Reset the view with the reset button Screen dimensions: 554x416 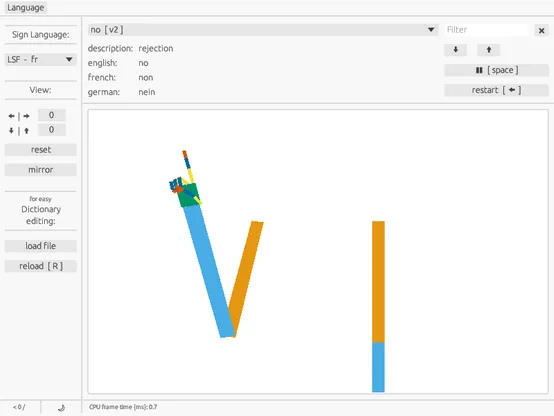pos(41,150)
